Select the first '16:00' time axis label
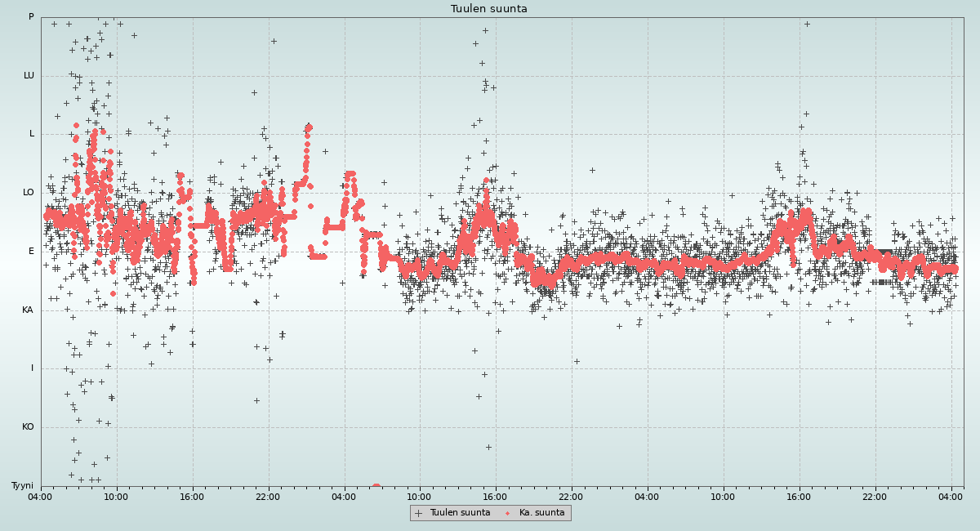980x531 pixels. (x=192, y=496)
